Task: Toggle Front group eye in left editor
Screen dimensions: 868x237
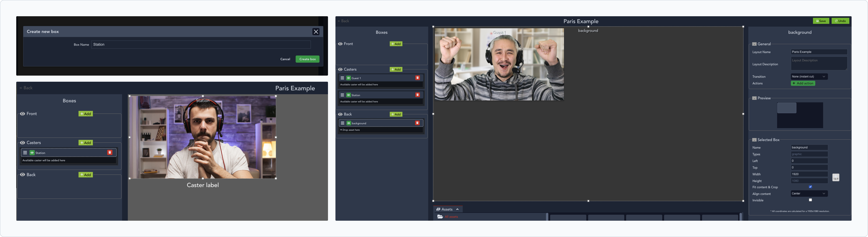Action: 22,114
